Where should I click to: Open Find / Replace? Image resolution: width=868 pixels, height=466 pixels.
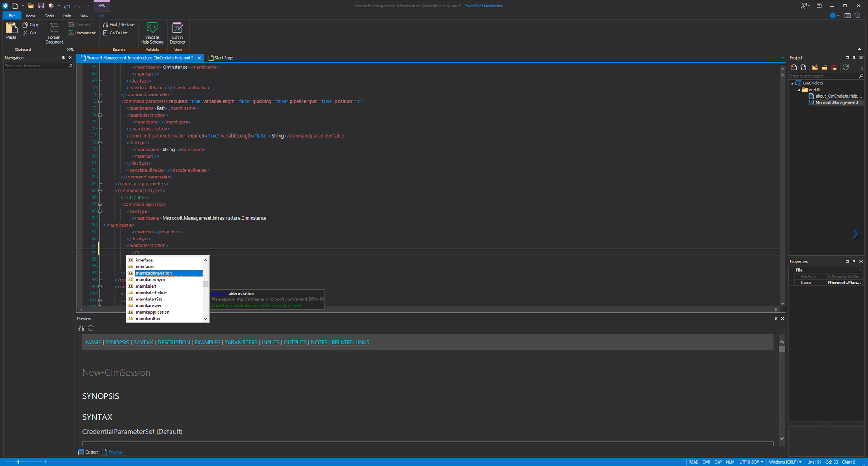point(119,25)
